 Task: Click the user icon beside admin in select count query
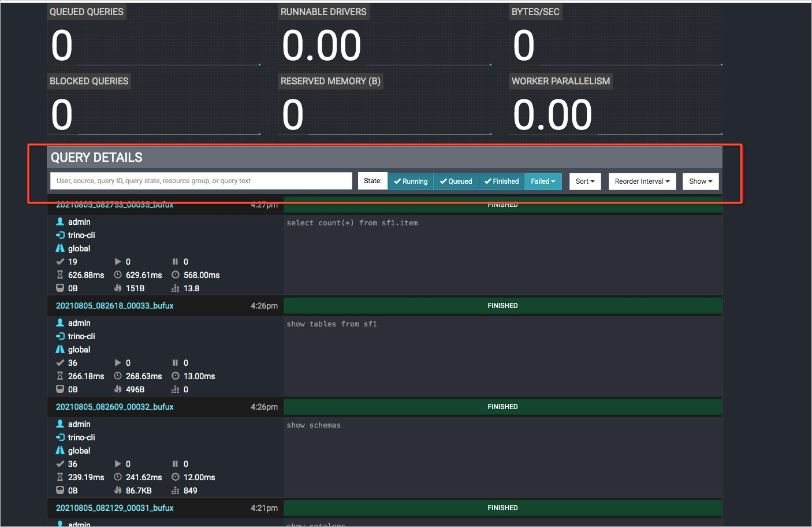coord(60,222)
